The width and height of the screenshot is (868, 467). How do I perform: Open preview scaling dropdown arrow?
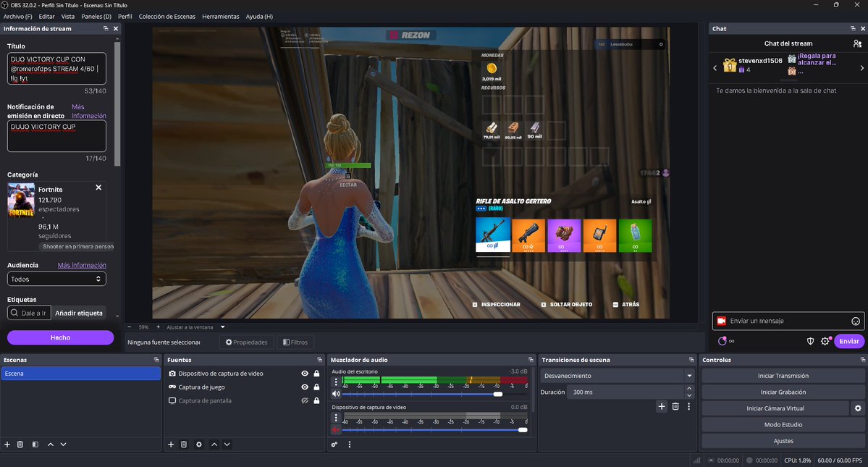(x=222, y=327)
